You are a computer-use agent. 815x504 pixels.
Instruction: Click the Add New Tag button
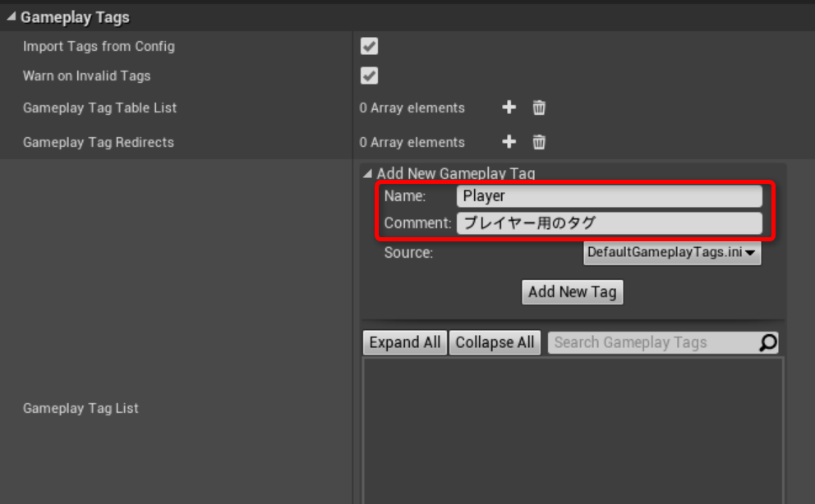573,292
